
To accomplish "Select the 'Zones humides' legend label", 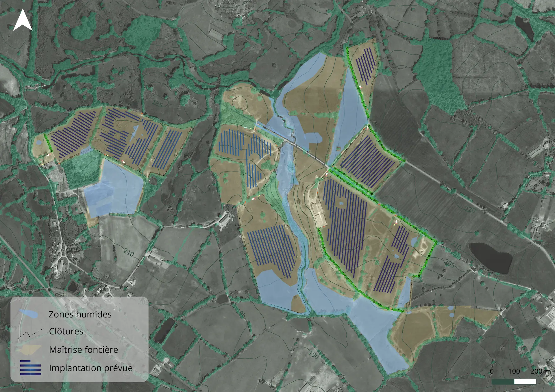I will pyautogui.click(x=80, y=314).
